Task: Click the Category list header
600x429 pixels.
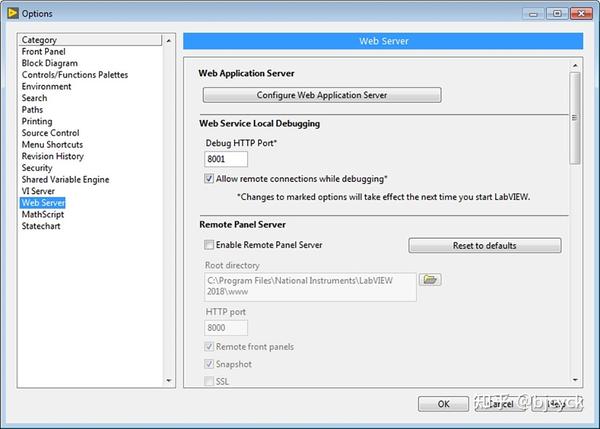Action: tap(91, 40)
